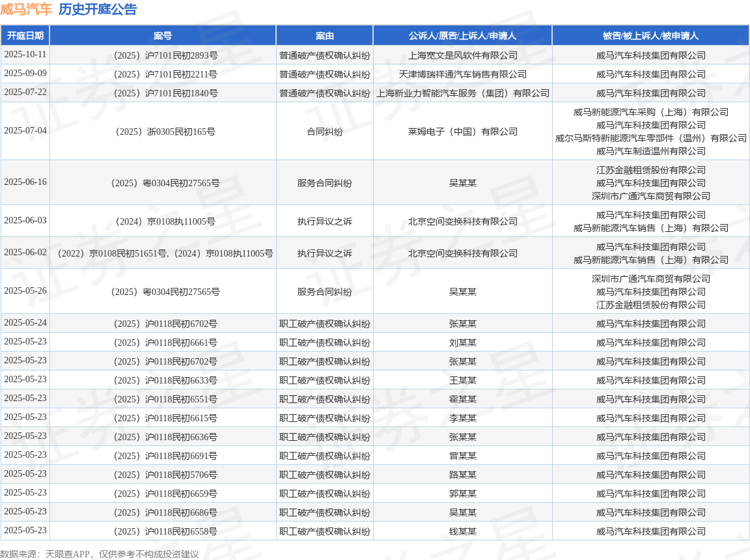Click case number 沪0118民初6686号
The width and height of the screenshot is (750, 560).
click(x=165, y=512)
